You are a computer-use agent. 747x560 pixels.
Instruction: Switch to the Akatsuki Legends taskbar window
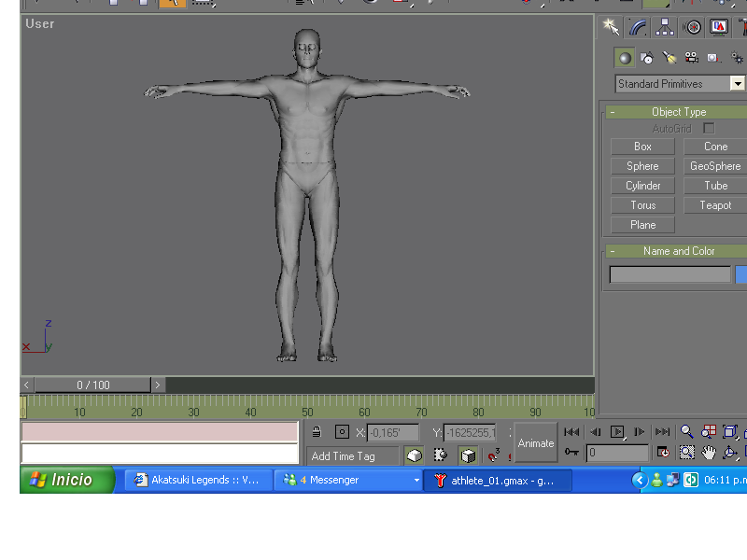click(x=199, y=480)
